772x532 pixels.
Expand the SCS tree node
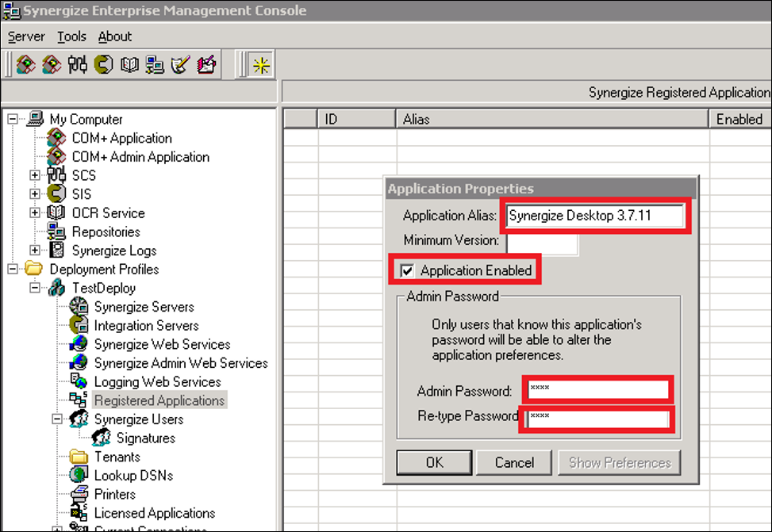(35, 175)
